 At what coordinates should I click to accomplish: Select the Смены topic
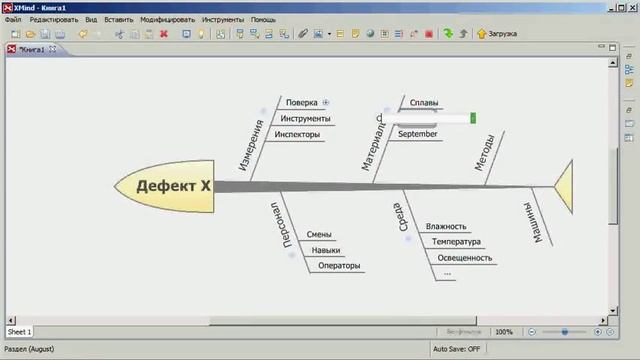tap(319, 234)
